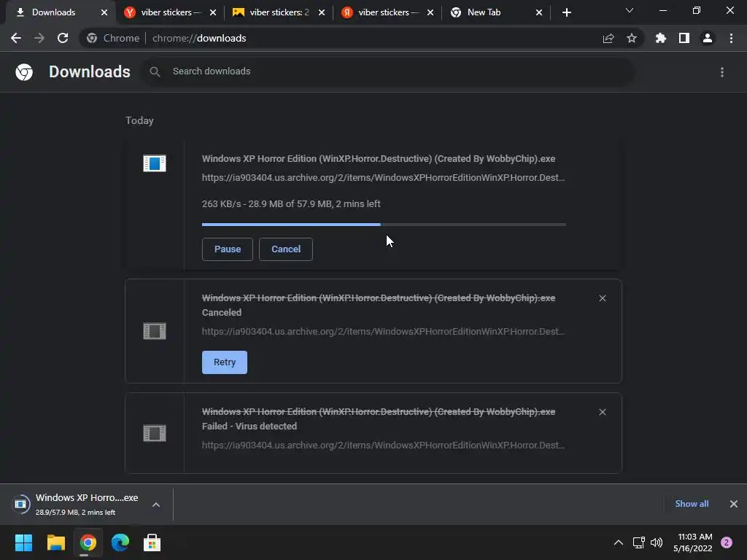The height and width of the screenshot is (560, 747).
Task: Open Microsoft Store from taskbar
Action: click(152, 542)
